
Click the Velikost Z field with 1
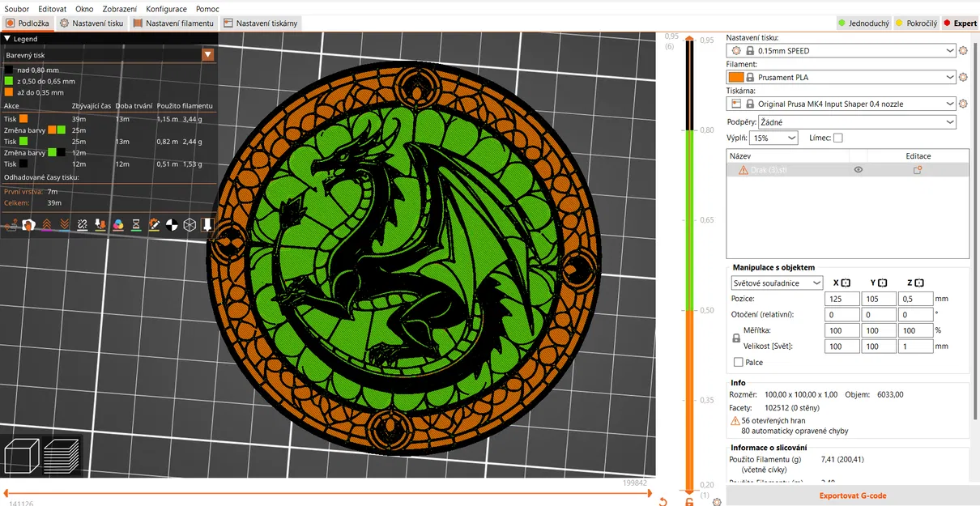point(916,347)
